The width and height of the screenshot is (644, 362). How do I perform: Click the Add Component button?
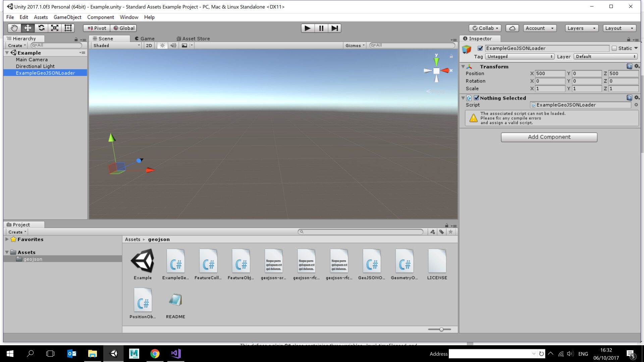(549, 137)
